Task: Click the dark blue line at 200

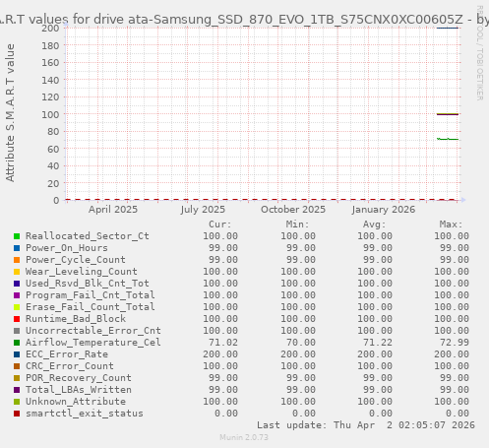Action: (448, 28)
